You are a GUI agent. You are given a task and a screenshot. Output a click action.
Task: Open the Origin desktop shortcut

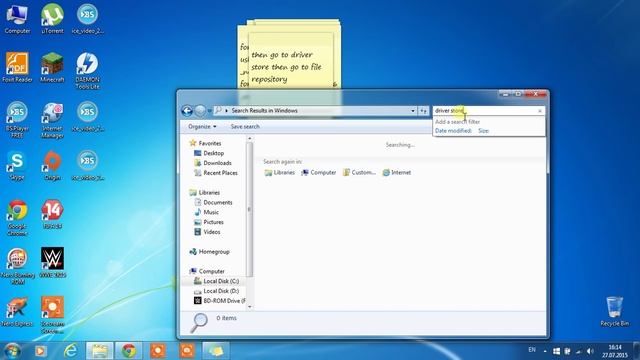[52, 166]
